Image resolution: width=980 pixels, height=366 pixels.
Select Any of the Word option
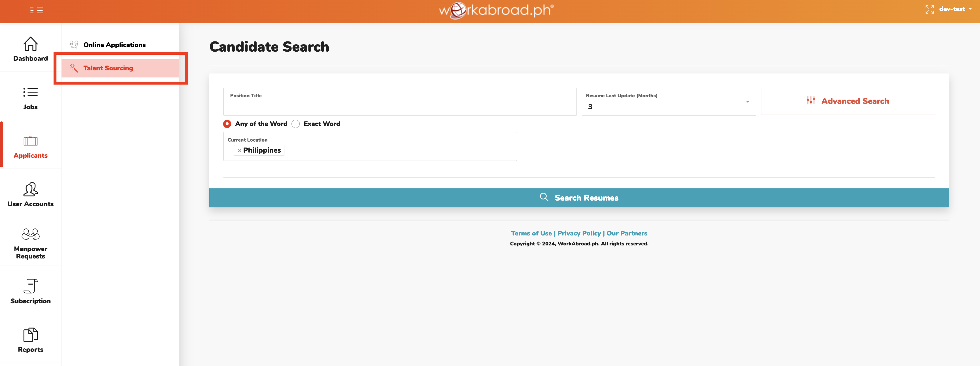[x=227, y=124]
